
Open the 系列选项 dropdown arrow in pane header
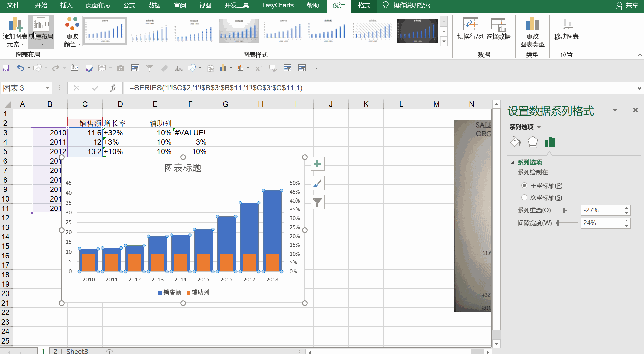point(539,127)
